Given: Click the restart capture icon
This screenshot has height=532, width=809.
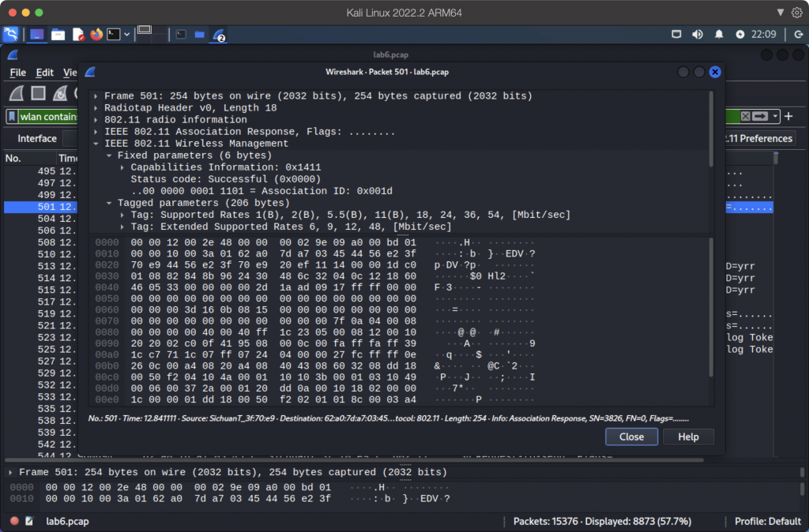Looking at the screenshot, I should (60, 93).
